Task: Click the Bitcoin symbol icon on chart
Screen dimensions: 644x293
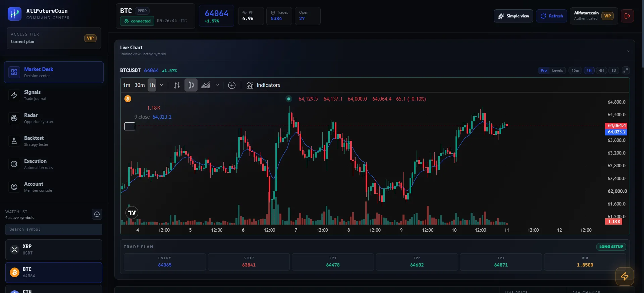Action: click(x=128, y=99)
